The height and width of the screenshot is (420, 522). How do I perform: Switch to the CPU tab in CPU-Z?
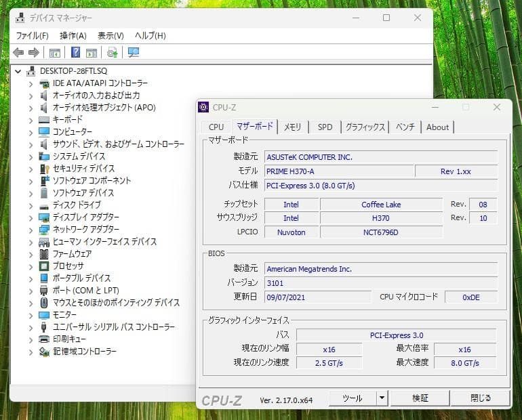(216, 127)
